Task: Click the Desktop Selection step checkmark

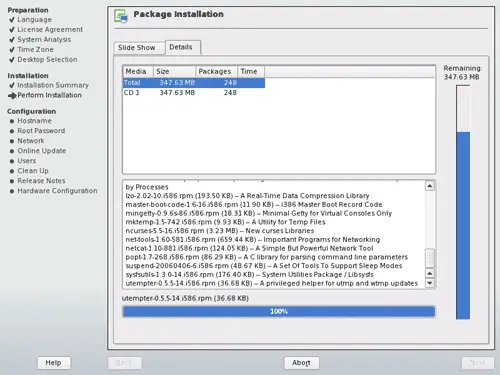Action: coord(12,60)
